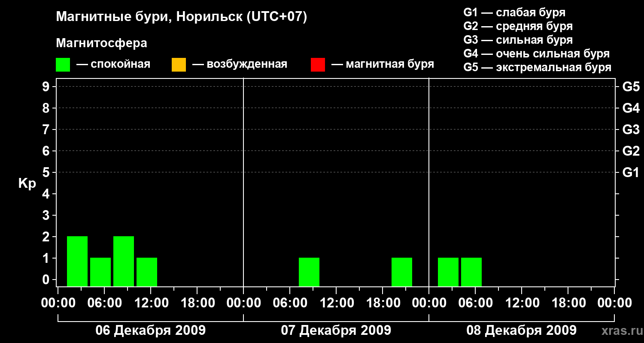This screenshot has height=343, width=644.
Task: Click the chart title 'Магнитные бури, Норильск (UTC+07)'
Action: (x=182, y=17)
